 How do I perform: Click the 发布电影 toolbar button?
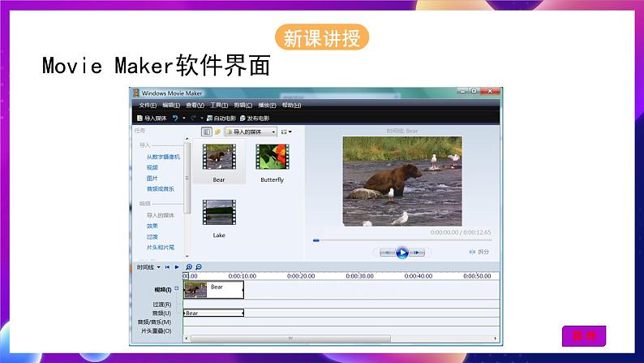(x=254, y=119)
